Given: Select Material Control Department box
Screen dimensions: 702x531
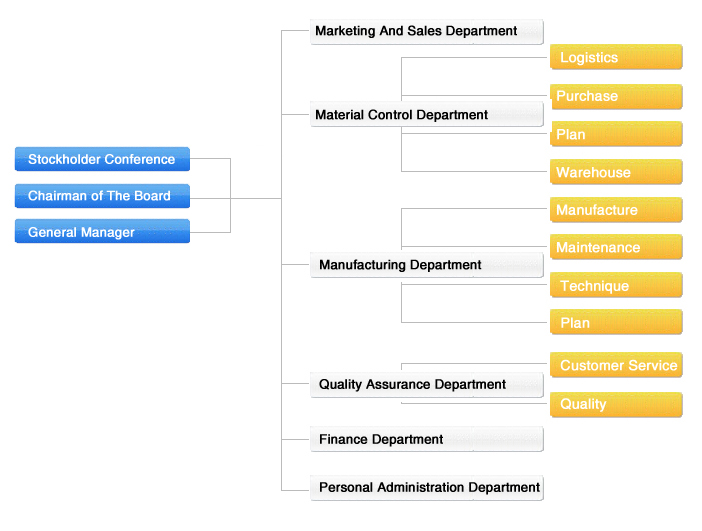Looking at the screenshot, I should 427,115.
